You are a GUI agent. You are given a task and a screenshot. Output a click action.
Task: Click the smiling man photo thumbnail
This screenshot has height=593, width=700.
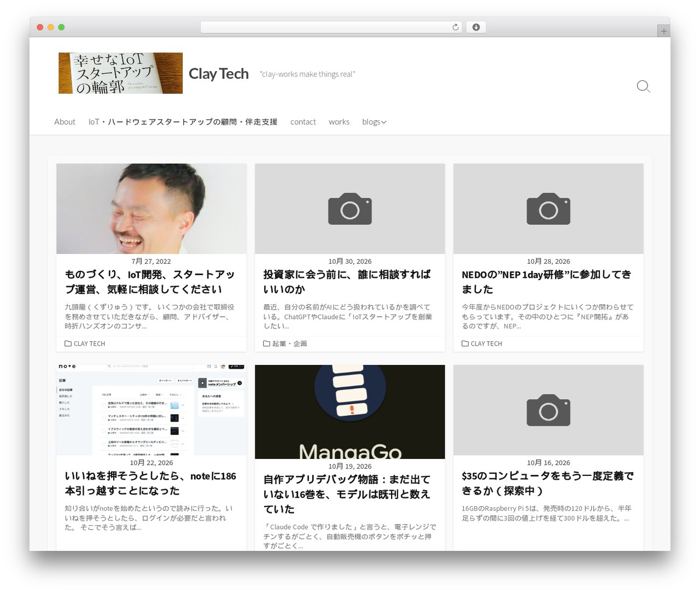click(151, 208)
